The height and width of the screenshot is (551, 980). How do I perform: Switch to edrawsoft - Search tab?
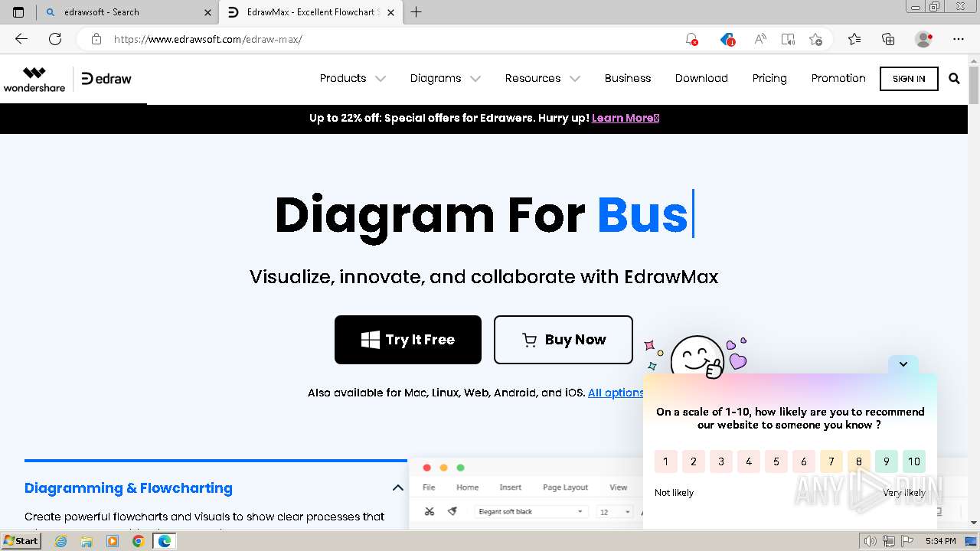[127, 12]
